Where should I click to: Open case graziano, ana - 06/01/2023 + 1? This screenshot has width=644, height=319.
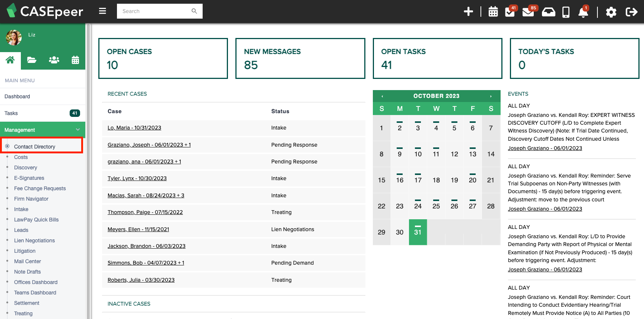144,162
